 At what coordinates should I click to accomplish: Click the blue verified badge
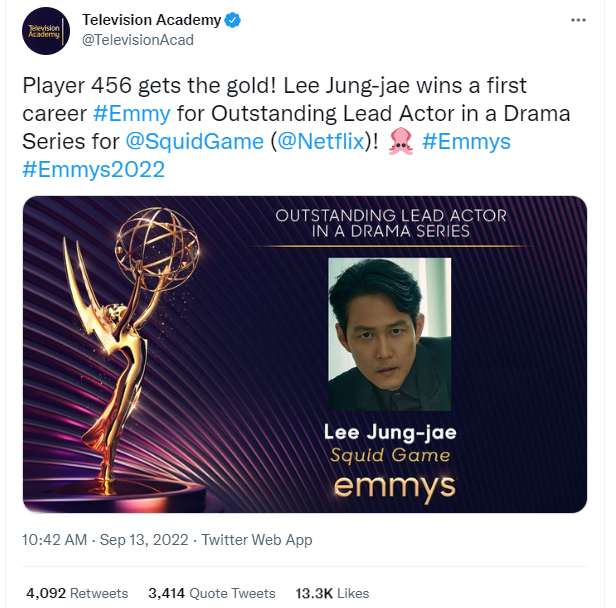tap(231, 19)
